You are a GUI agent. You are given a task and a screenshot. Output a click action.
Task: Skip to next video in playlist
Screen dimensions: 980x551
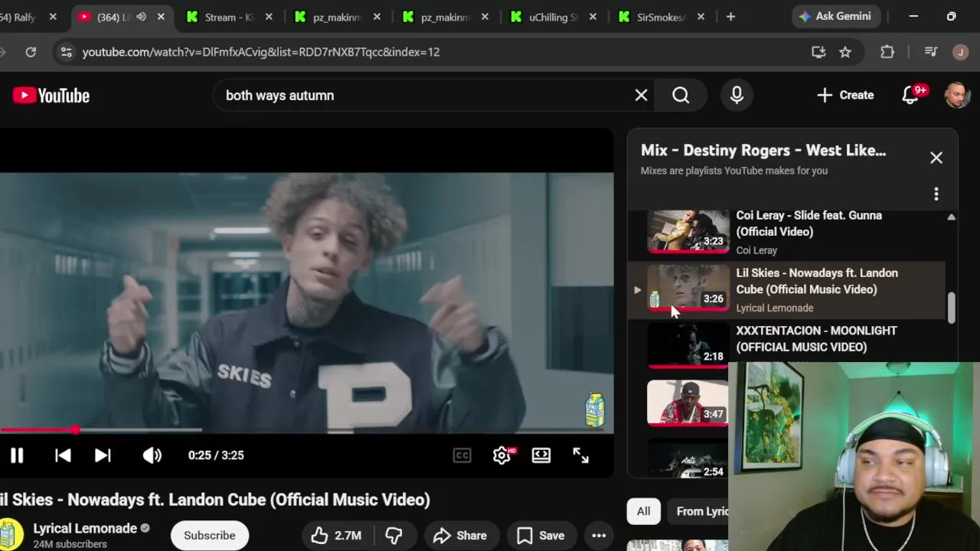pyautogui.click(x=103, y=455)
